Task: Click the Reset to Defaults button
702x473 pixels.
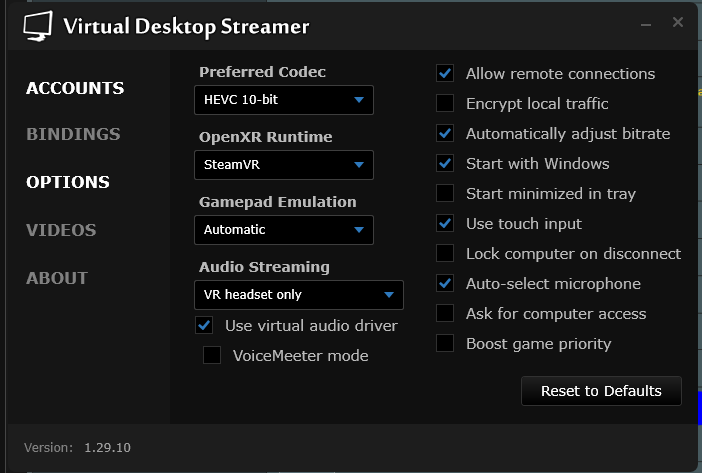Action: pos(601,391)
